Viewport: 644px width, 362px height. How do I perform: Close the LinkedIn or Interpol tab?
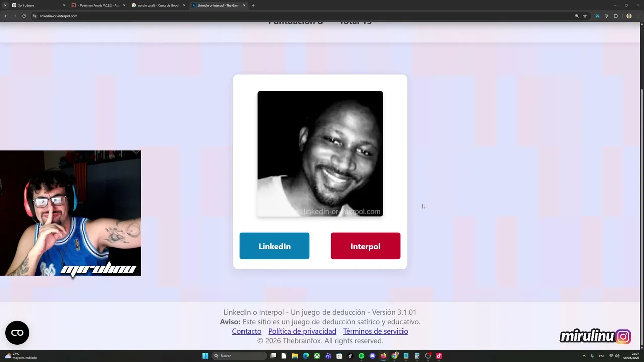click(244, 5)
